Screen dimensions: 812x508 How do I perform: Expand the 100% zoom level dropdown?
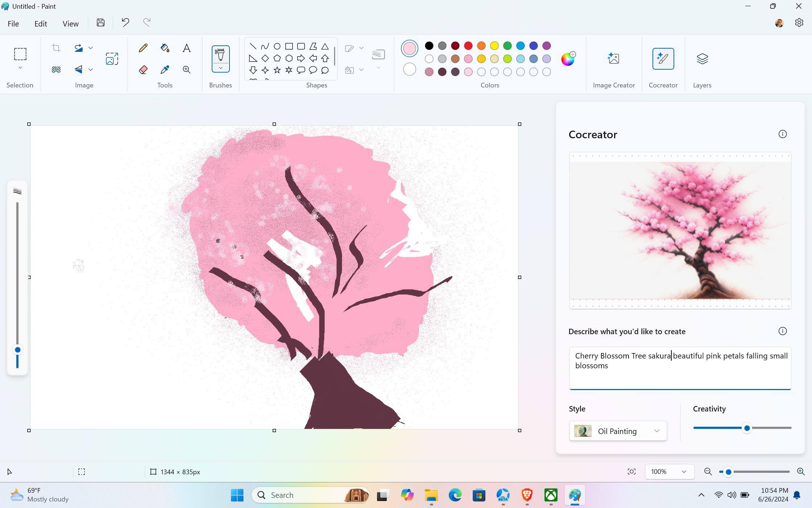[684, 472]
